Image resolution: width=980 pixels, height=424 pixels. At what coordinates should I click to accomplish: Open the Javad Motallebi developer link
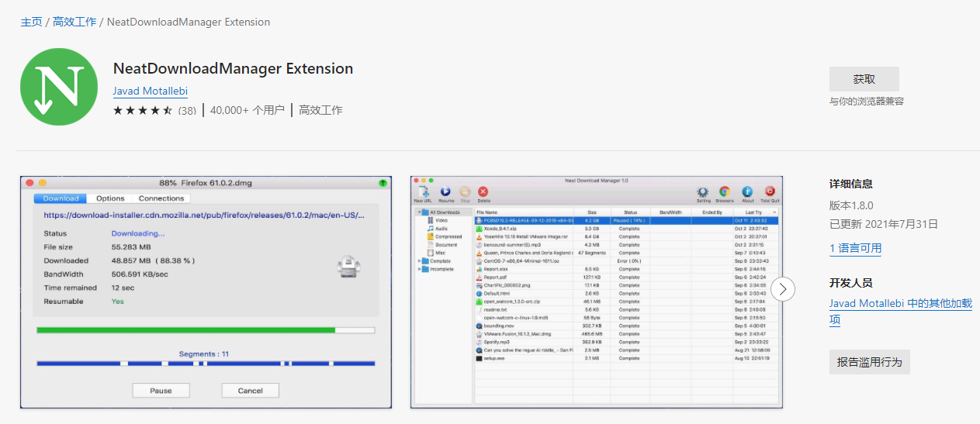click(151, 91)
